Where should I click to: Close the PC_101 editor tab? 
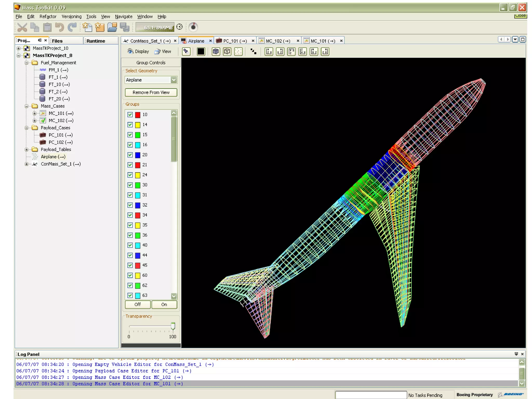253,41
